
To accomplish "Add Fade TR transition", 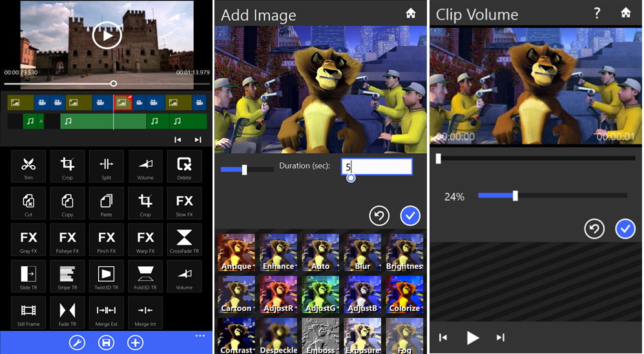I will [67, 313].
